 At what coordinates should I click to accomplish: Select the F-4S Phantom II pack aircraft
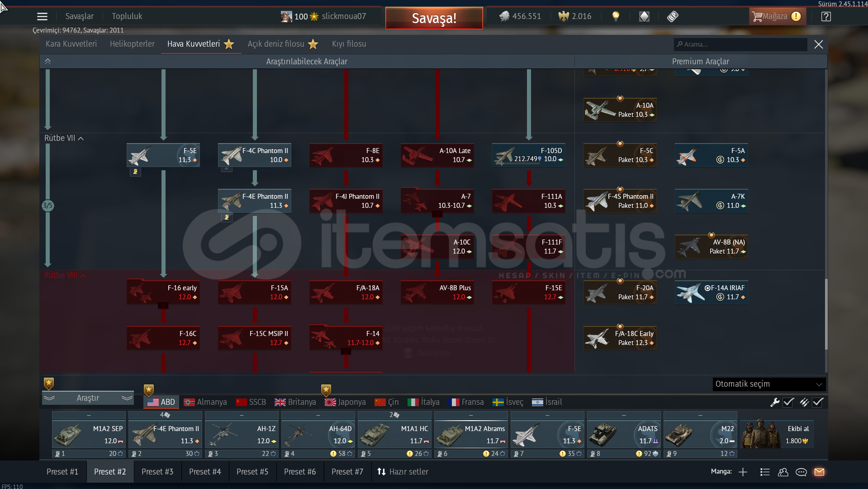click(620, 201)
